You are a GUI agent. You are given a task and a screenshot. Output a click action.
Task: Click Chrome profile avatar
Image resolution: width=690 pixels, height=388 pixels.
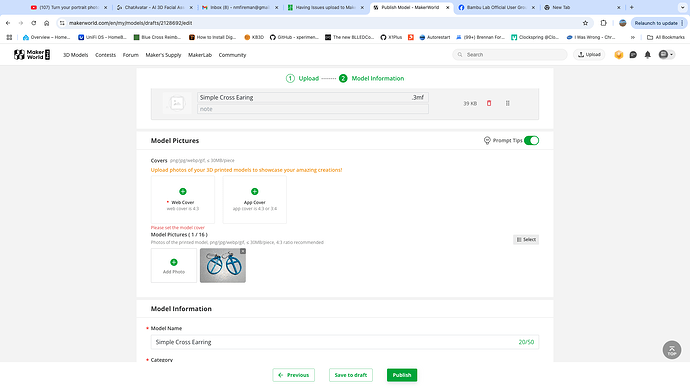tap(622, 23)
